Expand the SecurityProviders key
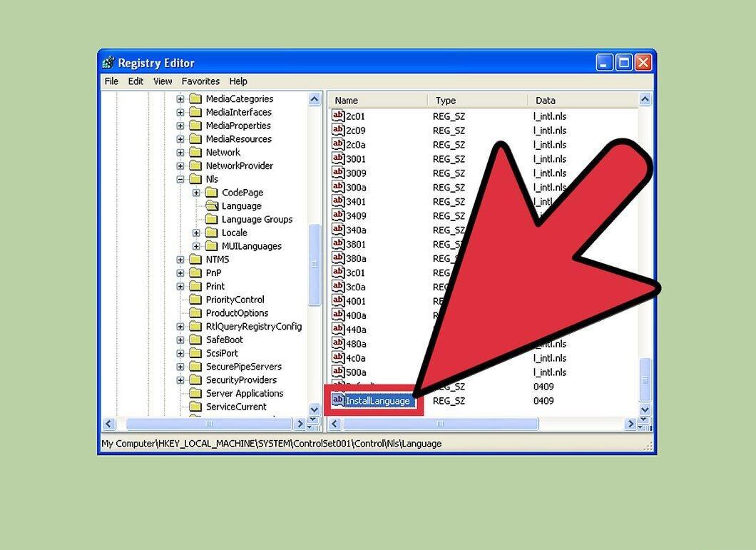The width and height of the screenshot is (756, 550). [180, 380]
